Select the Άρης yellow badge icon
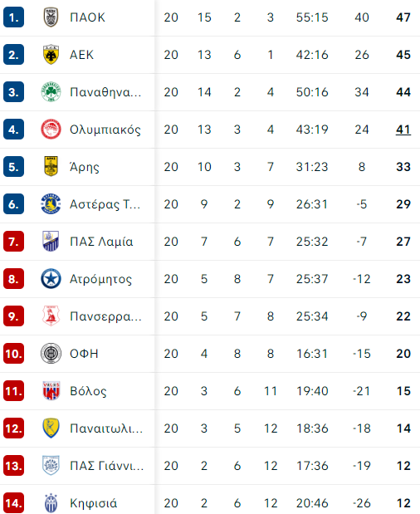 51,167
